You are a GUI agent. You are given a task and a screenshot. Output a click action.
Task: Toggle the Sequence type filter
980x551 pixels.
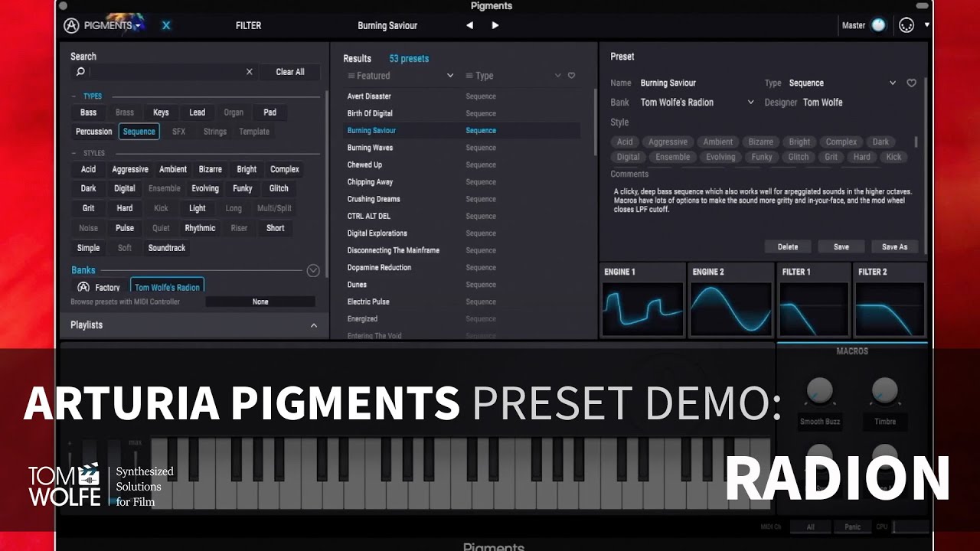pos(139,132)
